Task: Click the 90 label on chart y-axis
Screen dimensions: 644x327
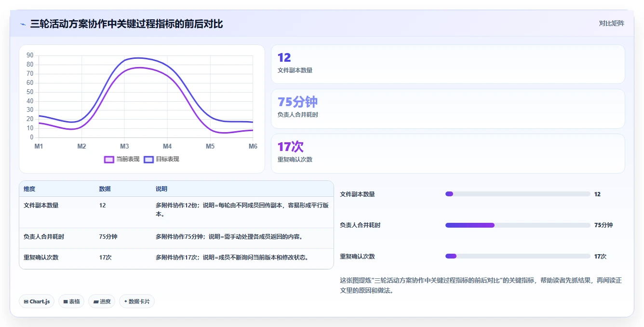Action: coord(30,55)
